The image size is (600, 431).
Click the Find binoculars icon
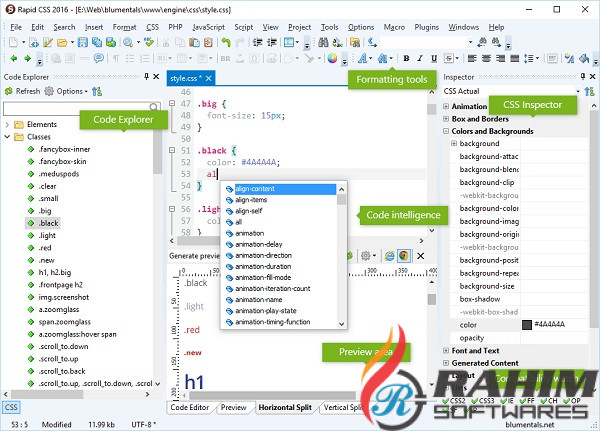[323, 42]
